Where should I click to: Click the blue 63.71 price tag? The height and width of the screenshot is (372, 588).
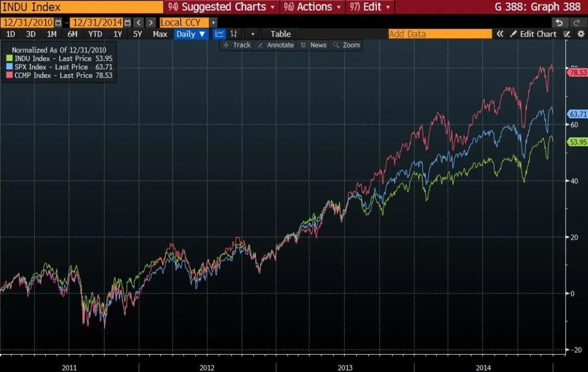pyautogui.click(x=577, y=114)
